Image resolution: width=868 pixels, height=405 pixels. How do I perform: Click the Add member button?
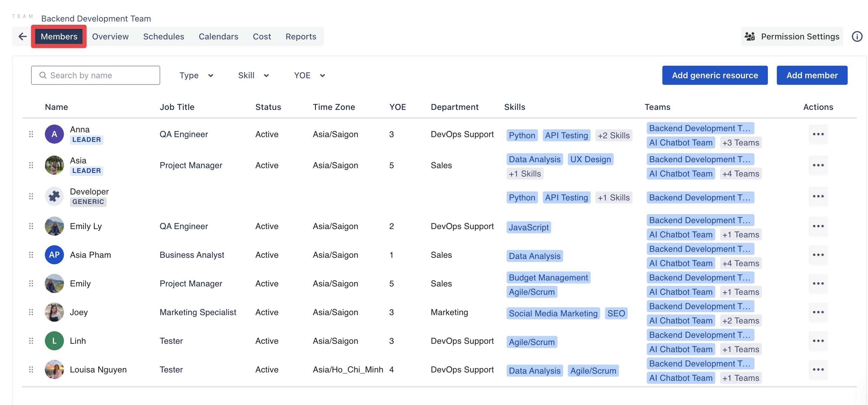812,75
